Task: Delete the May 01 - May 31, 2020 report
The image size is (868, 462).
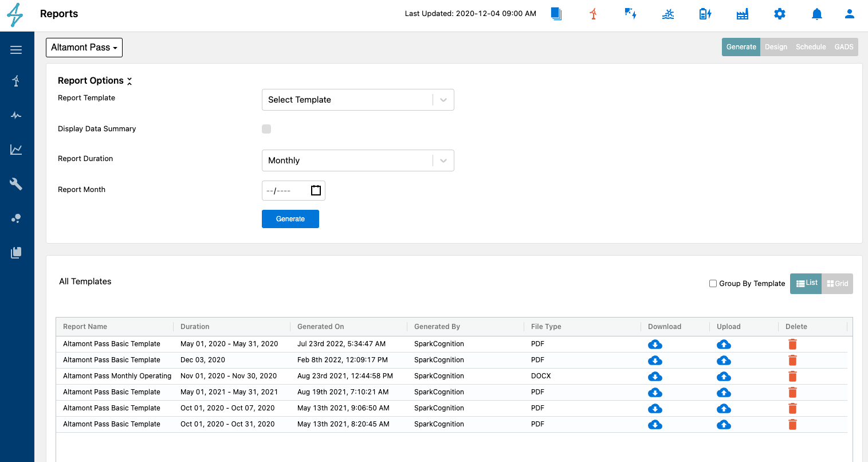Action: pos(792,344)
